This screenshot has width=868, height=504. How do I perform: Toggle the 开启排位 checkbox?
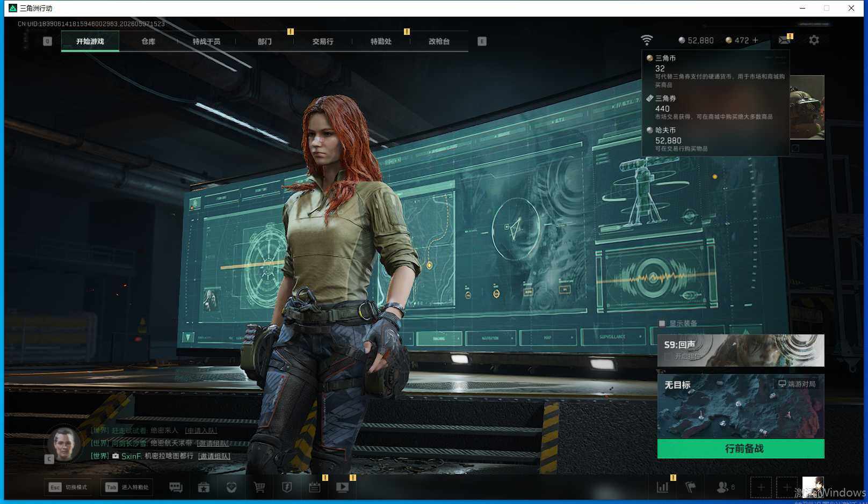pyautogui.click(x=668, y=356)
